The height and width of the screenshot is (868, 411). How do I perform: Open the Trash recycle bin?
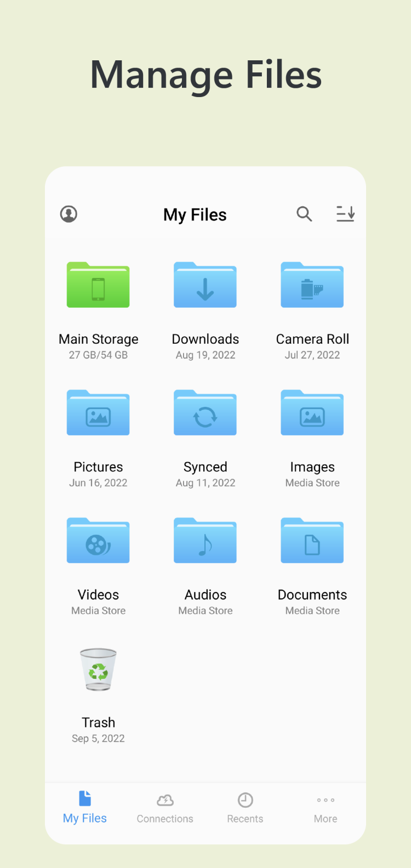tap(98, 670)
